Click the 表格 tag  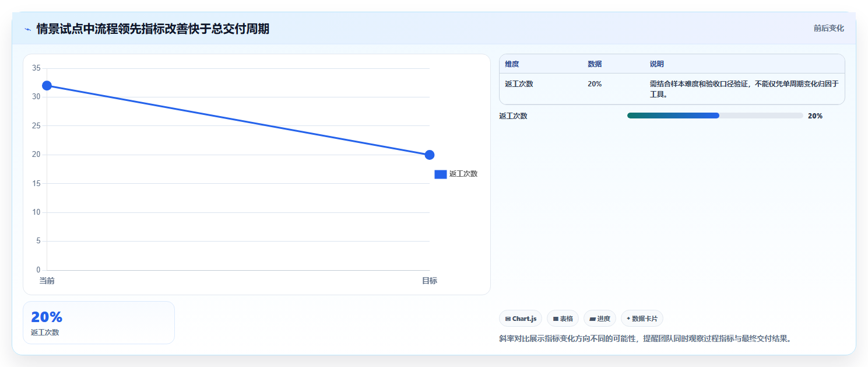[x=563, y=319]
